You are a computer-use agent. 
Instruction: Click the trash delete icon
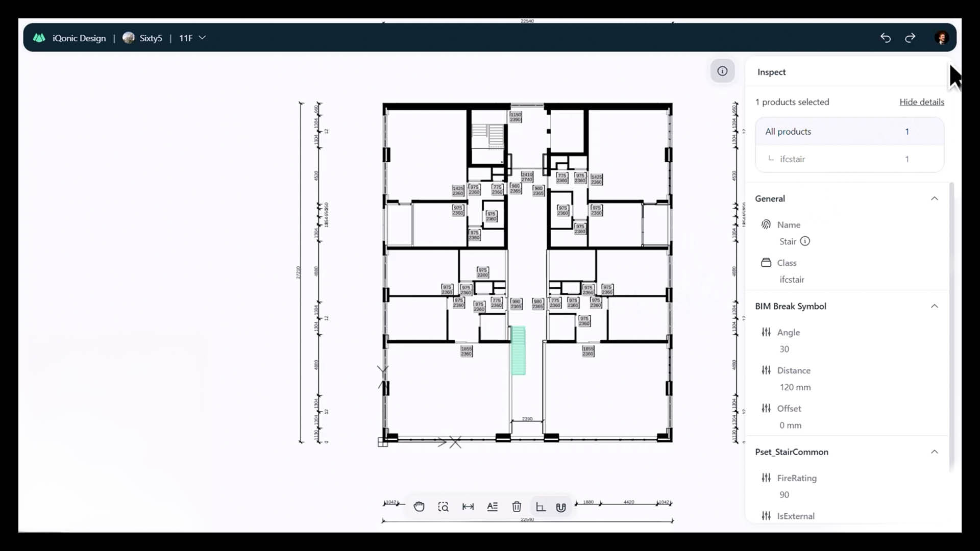tap(517, 507)
